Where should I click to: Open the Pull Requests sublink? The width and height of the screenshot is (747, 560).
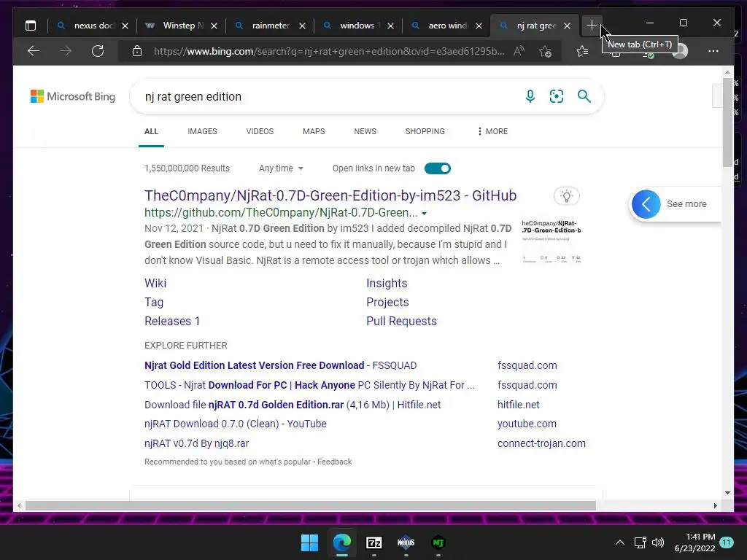pos(401,322)
